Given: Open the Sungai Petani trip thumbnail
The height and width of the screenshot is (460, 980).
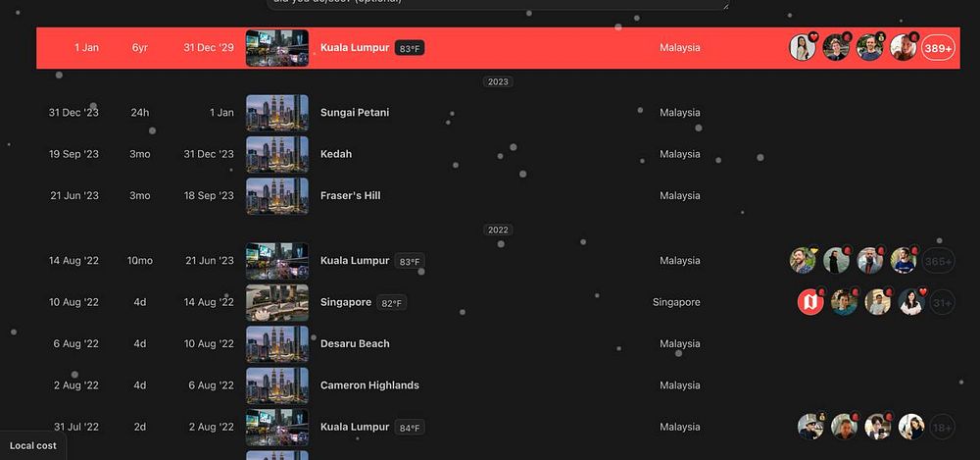Looking at the screenshot, I should [x=277, y=113].
